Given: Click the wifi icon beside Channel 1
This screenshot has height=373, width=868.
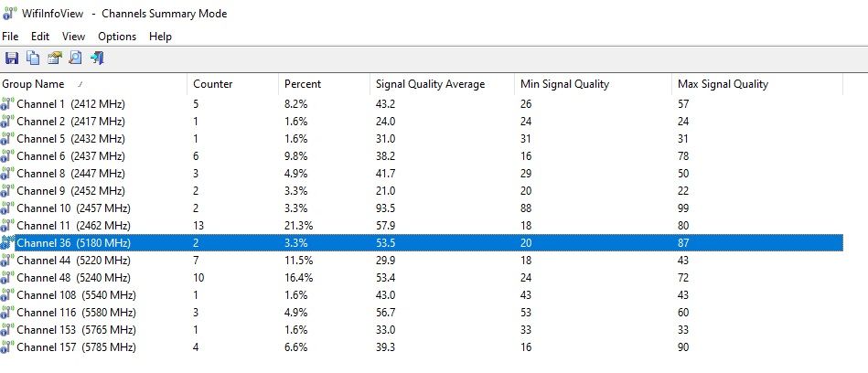Looking at the screenshot, I should 8,104.
